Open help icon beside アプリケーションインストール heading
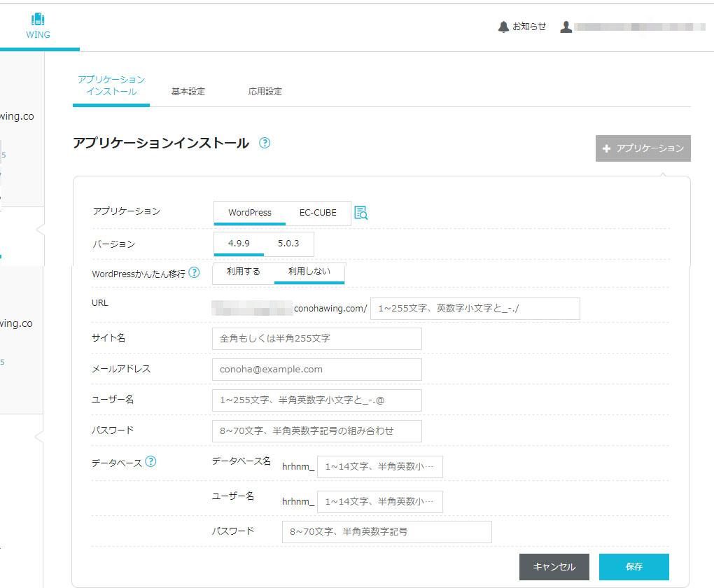The height and width of the screenshot is (588, 714). [265, 143]
